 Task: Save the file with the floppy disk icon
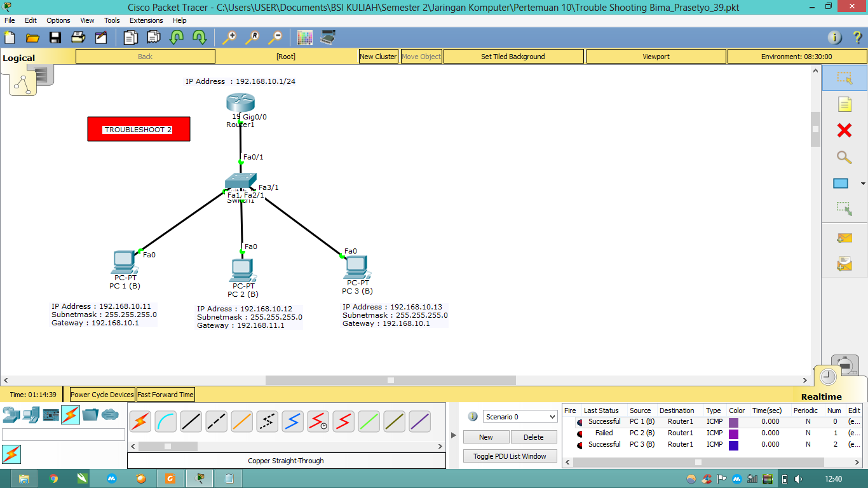point(55,37)
